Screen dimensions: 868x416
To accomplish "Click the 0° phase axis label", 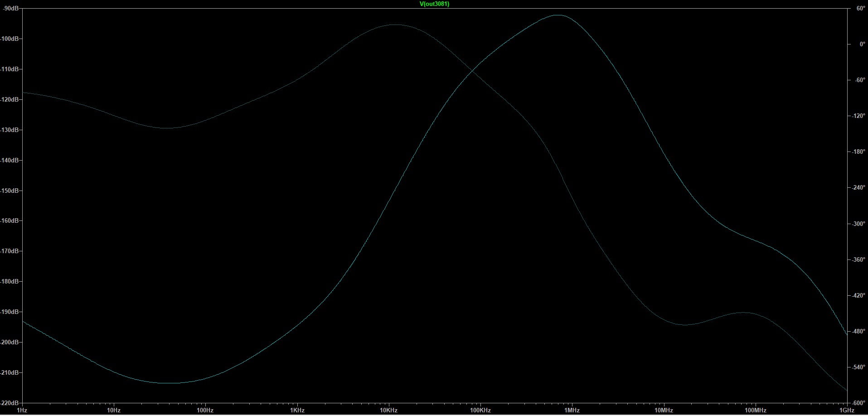I will [x=862, y=44].
